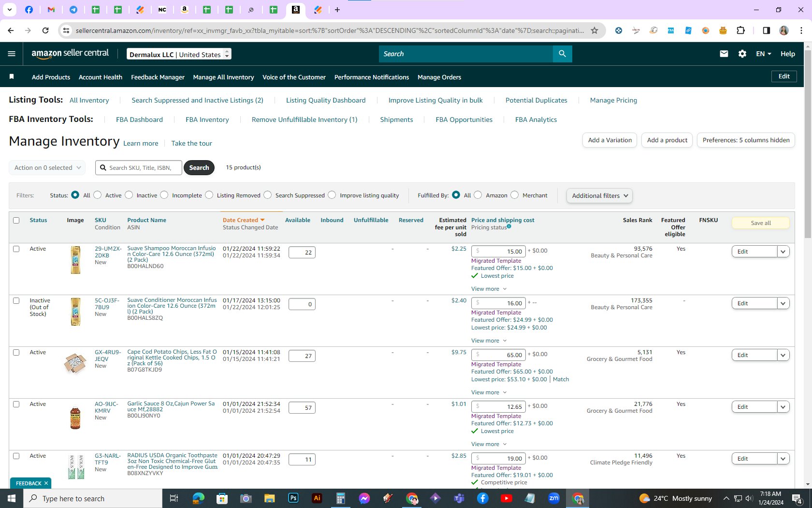View site information icon in address bar
Image resolution: width=812 pixels, height=508 pixels.
66,30
